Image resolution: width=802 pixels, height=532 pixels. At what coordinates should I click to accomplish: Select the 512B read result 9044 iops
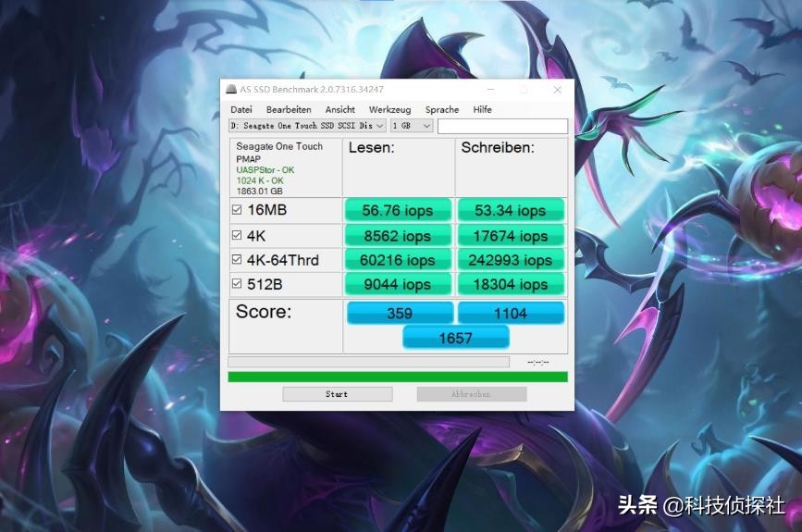click(x=398, y=284)
